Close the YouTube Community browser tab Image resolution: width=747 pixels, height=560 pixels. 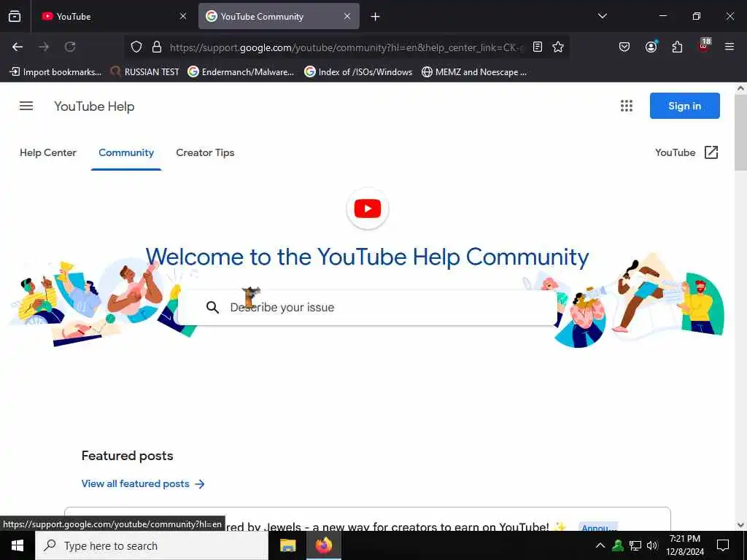pyautogui.click(x=347, y=17)
